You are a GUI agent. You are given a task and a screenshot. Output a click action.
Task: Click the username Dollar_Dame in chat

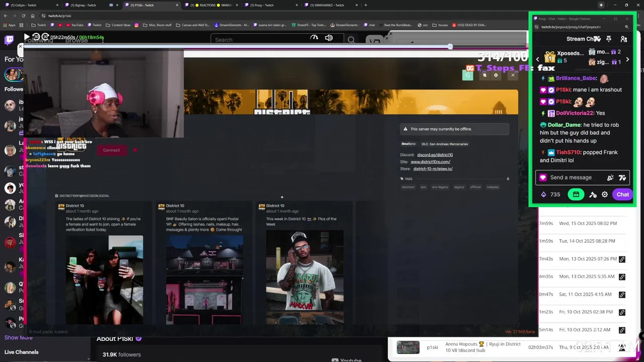[565, 125]
